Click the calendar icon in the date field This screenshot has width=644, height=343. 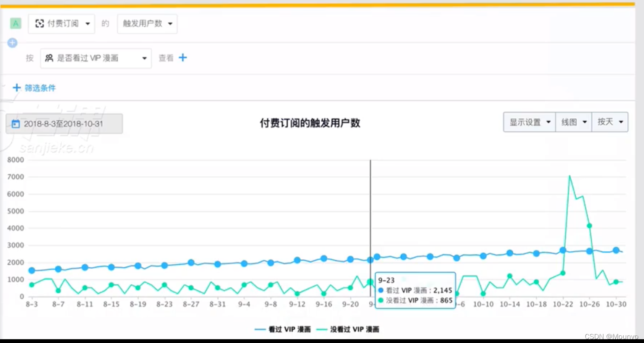[16, 124]
